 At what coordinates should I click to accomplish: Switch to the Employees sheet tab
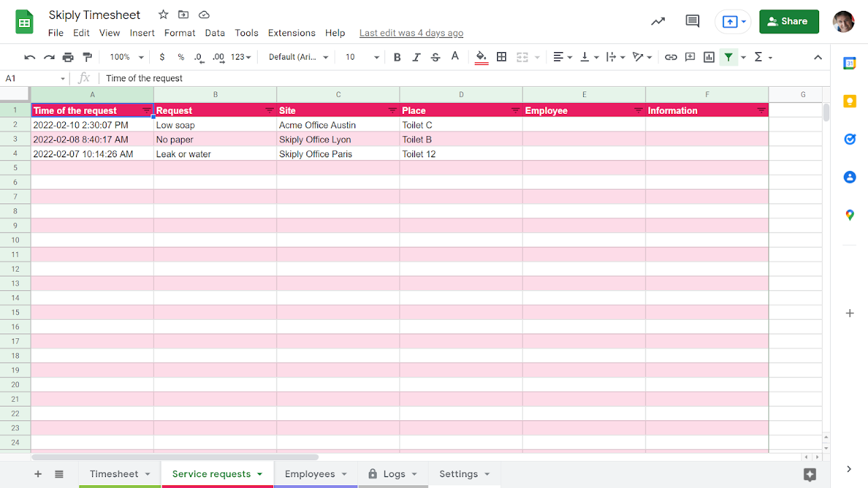coord(315,474)
